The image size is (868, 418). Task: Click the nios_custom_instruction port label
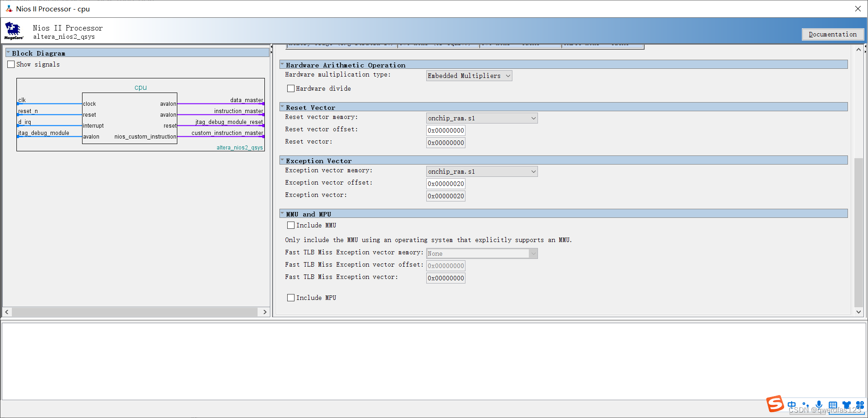tap(145, 136)
